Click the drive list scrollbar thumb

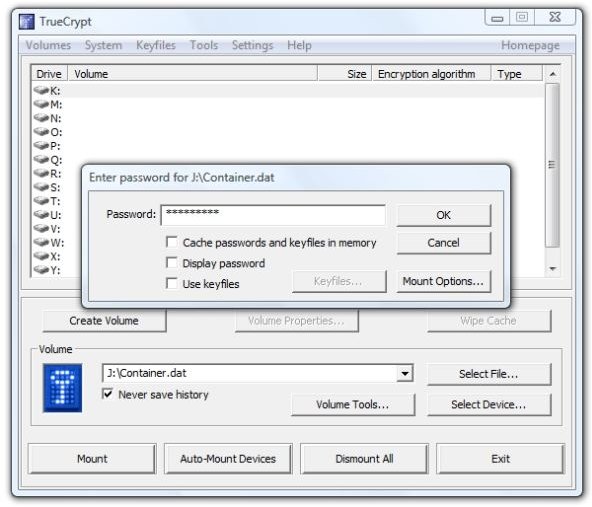point(552,165)
